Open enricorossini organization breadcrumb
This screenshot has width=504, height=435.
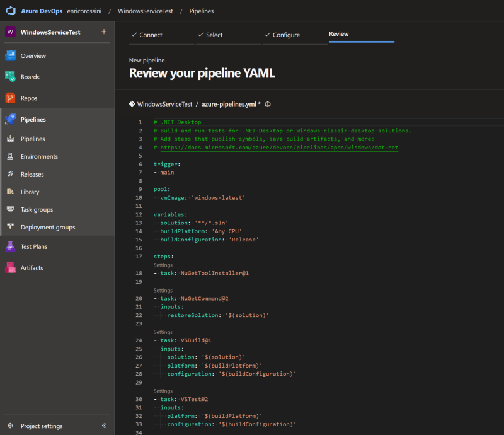pos(84,11)
